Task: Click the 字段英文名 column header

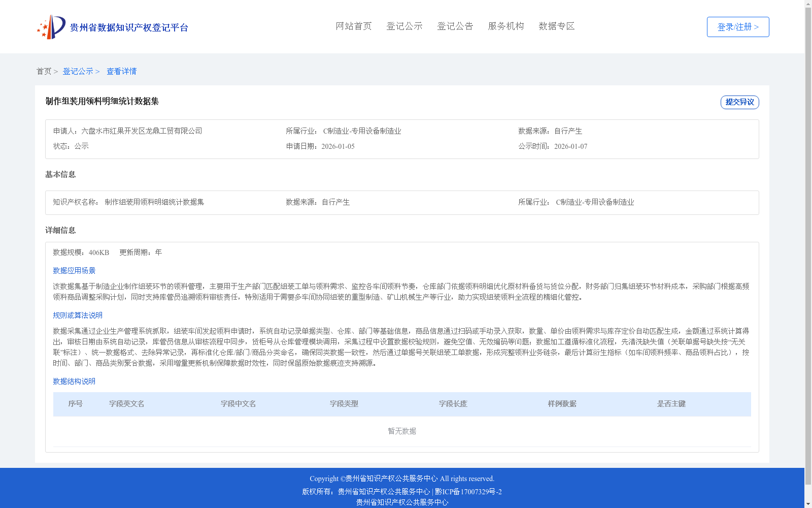Action: pos(127,404)
